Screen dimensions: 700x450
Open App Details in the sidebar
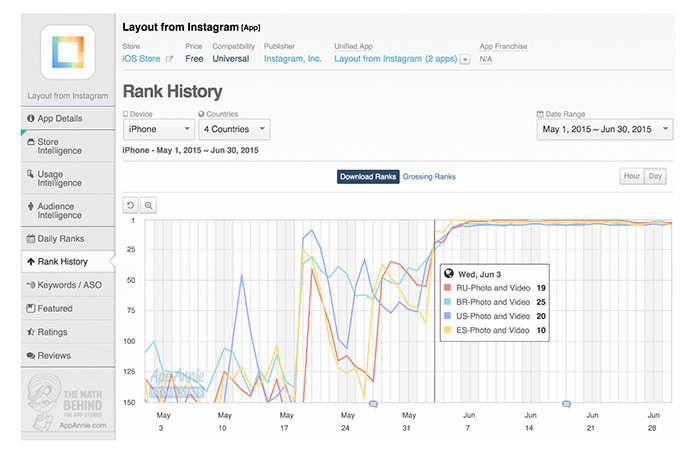(68, 118)
